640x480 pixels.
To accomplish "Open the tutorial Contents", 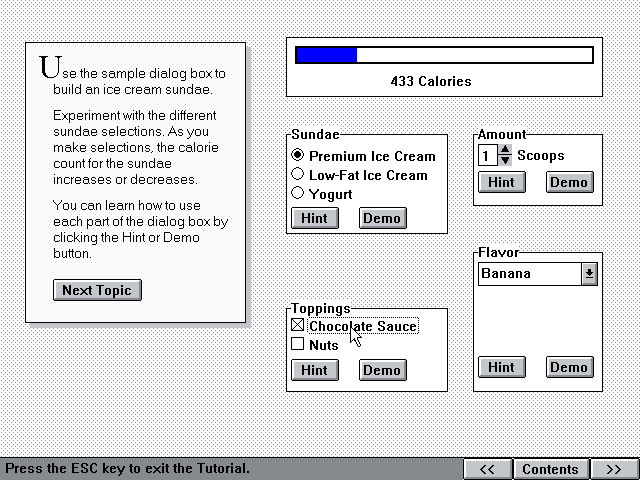I will click(550, 469).
